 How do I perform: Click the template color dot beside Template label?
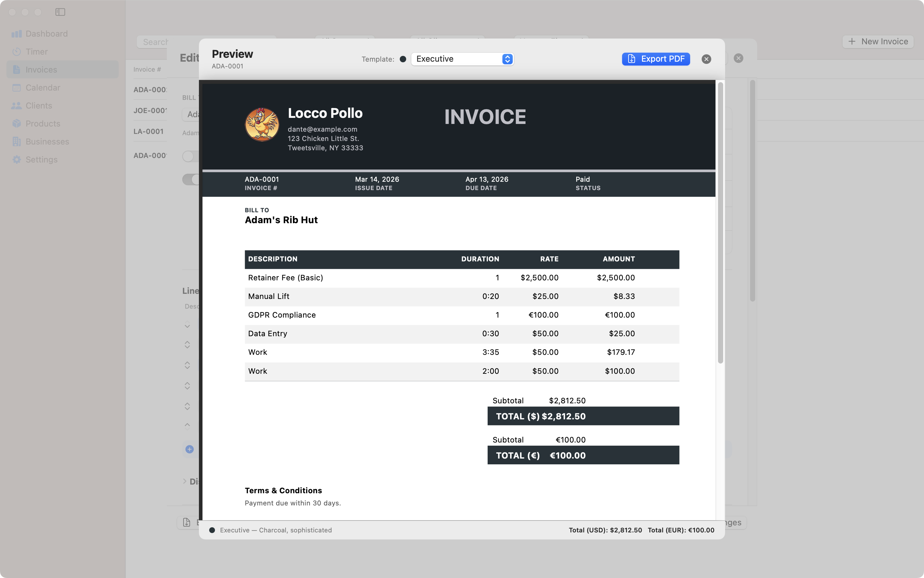pos(403,59)
